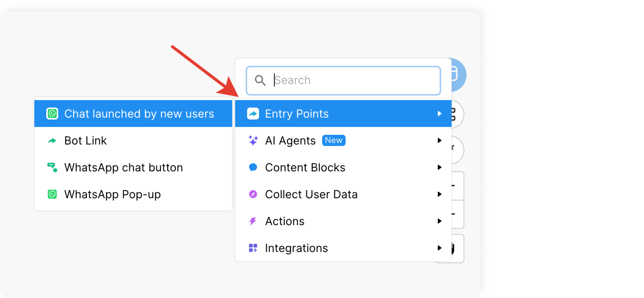Screen dimensions: 644x298
Task: Select the Collect User Data icon
Action: [x=252, y=194]
